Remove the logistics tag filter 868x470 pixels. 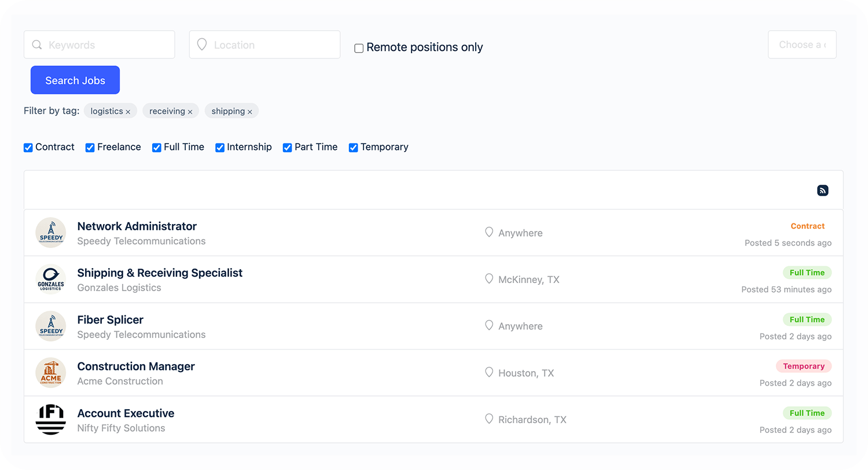point(128,112)
